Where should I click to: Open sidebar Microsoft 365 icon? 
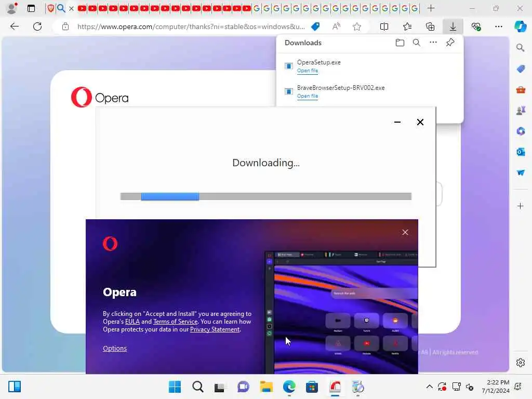521,131
